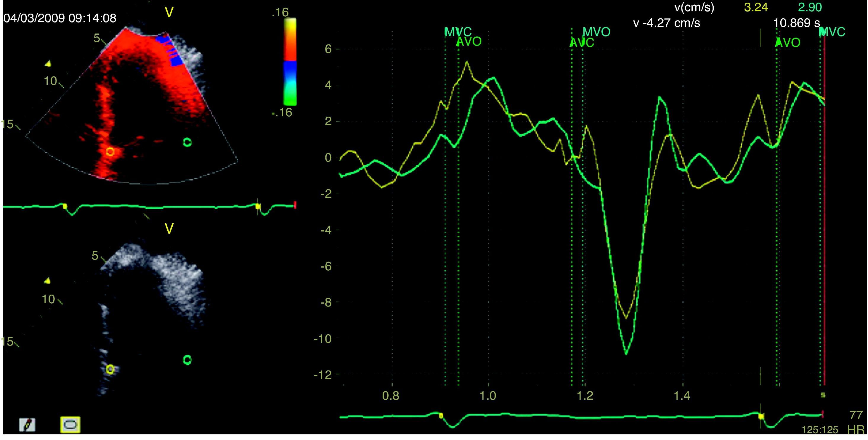Click yellow ROI circle on color Doppler image

tap(110, 152)
